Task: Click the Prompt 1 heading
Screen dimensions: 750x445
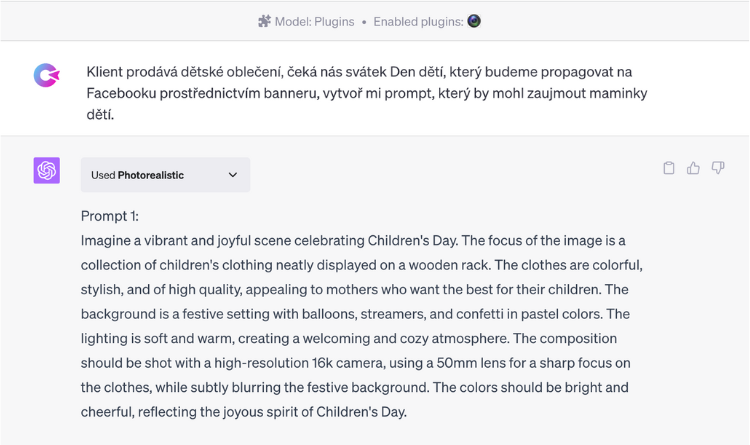Action: click(x=110, y=216)
